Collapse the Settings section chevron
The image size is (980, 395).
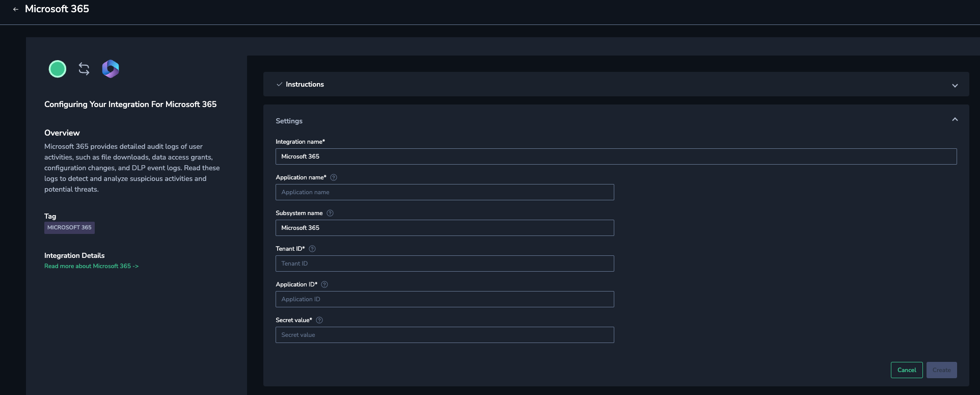pyautogui.click(x=955, y=119)
